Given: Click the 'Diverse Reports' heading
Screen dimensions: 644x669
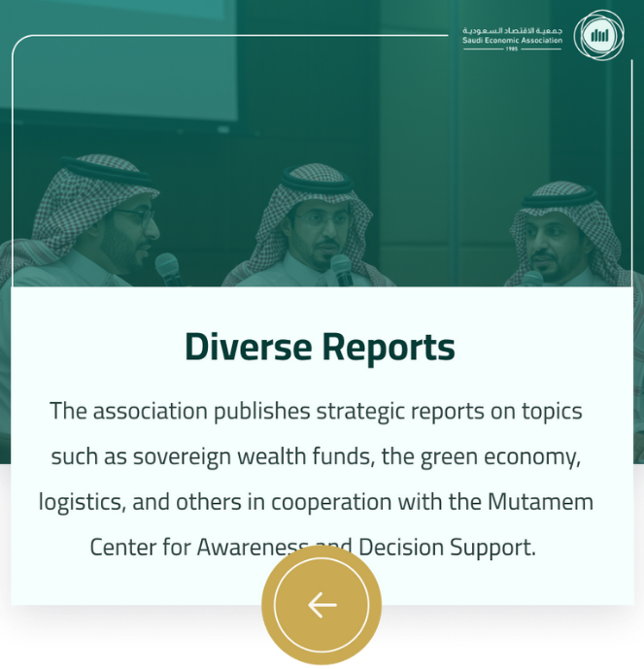Looking at the screenshot, I should coord(320,347).
